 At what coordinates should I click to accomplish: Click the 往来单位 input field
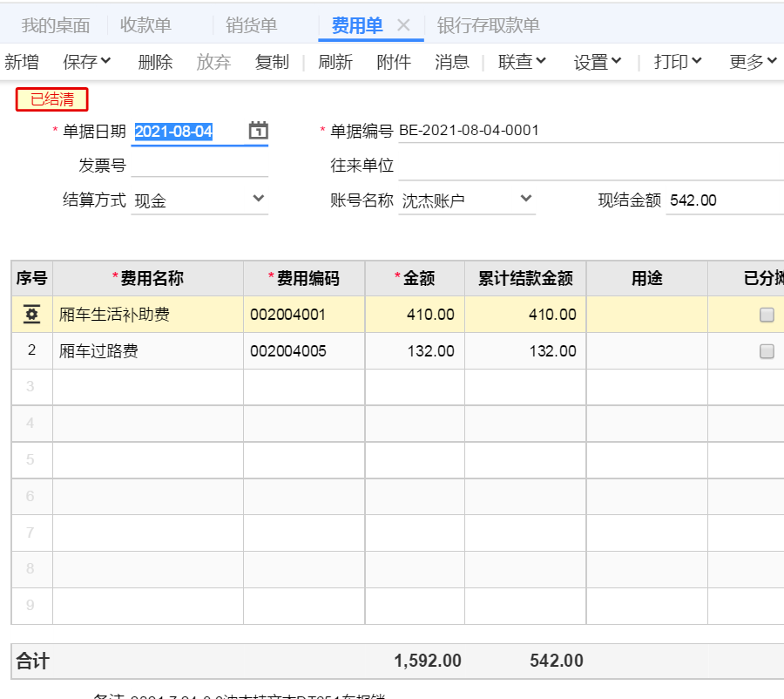click(591, 165)
